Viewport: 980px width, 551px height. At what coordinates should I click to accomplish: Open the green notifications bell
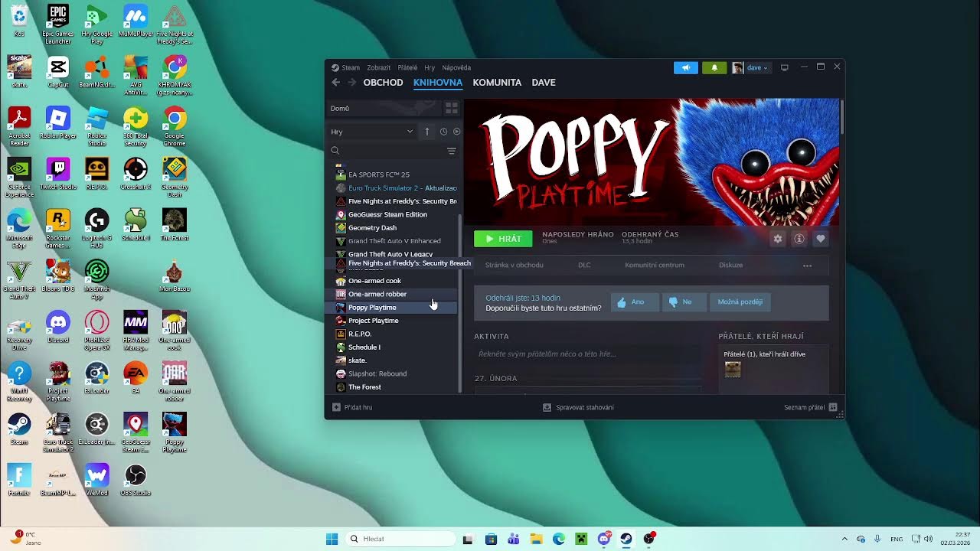click(714, 67)
